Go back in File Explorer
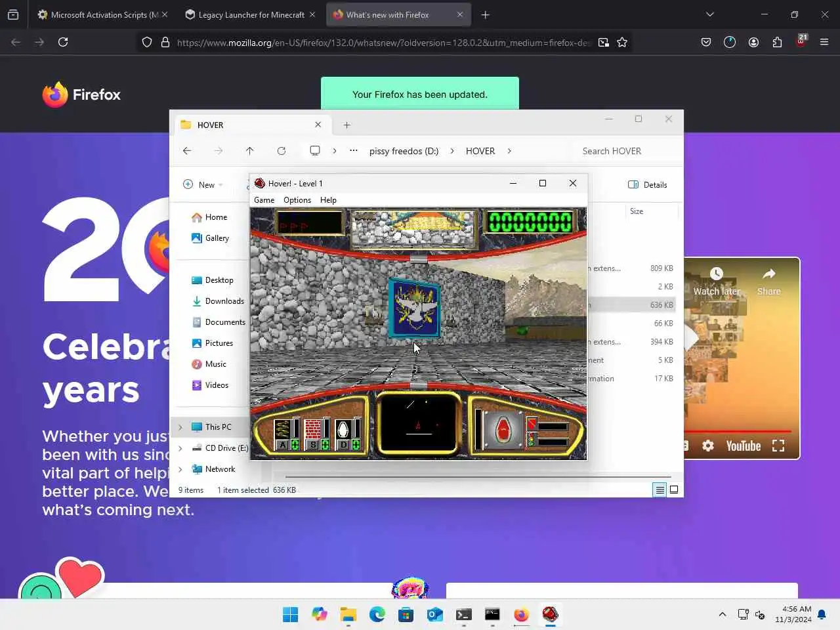This screenshot has width=840, height=630. coord(187,151)
